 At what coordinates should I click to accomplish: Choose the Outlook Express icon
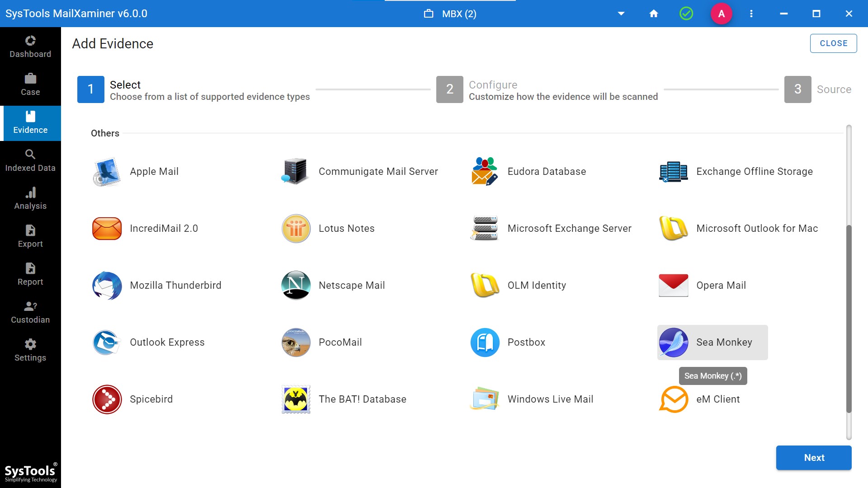(x=107, y=343)
